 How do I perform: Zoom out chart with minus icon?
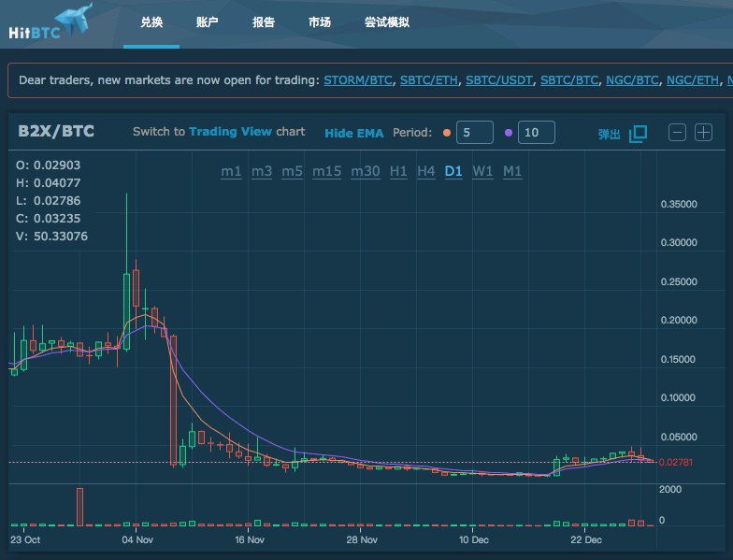pyautogui.click(x=677, y=133)
